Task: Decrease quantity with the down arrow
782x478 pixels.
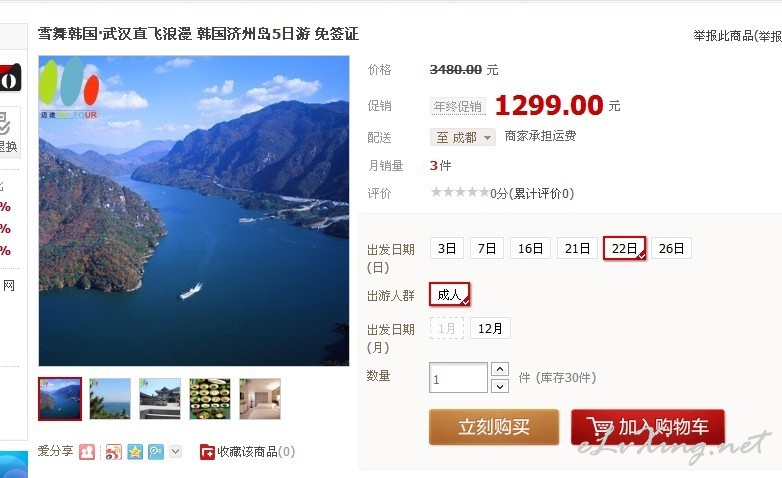Action: [x=500, y=386]
